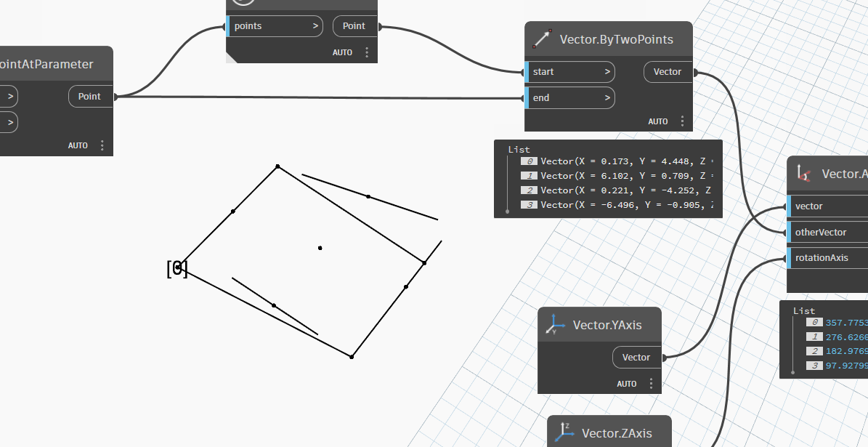
Task: Click angle value 357.775 in output list
Action: coord(846,323)
